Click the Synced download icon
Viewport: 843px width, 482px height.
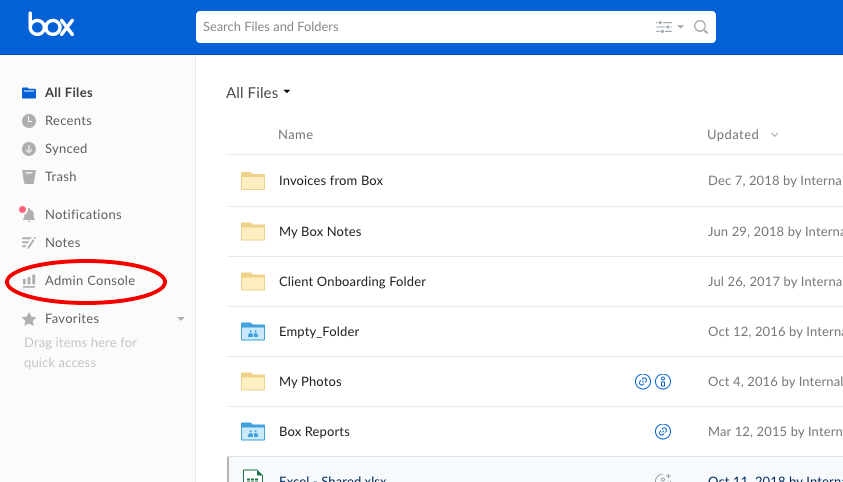coord(29,149)
